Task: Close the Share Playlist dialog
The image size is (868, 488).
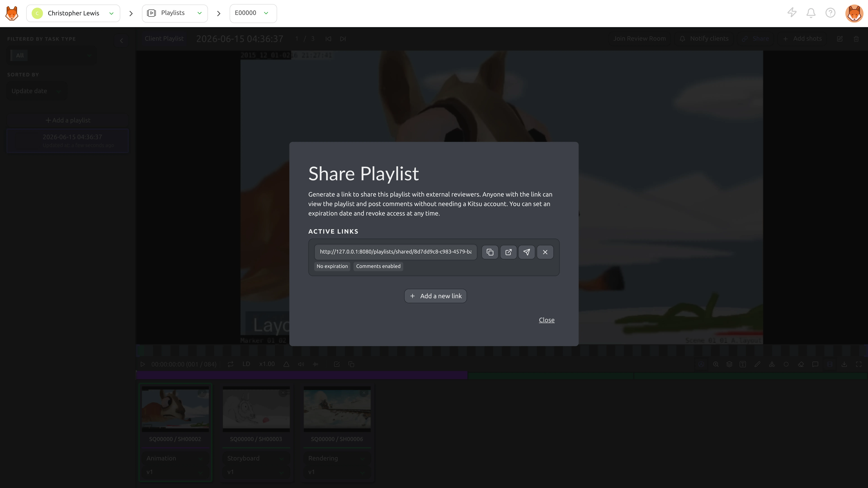Action: click(547, 320)
